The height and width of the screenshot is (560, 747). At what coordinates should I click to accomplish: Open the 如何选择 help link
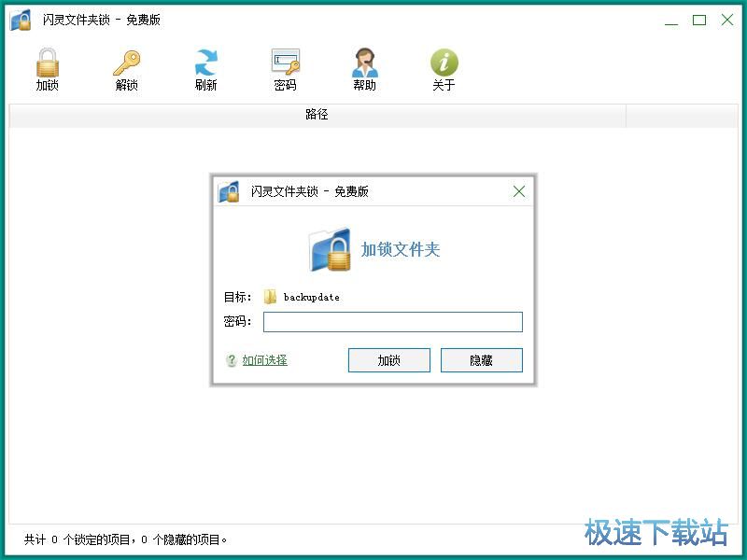click(x=264, y=360)
